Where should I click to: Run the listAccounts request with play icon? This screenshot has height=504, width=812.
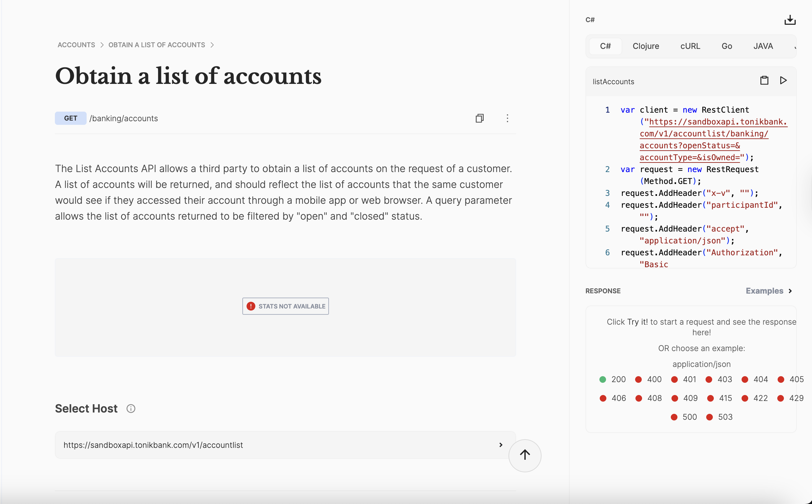[x=783, y=80]
